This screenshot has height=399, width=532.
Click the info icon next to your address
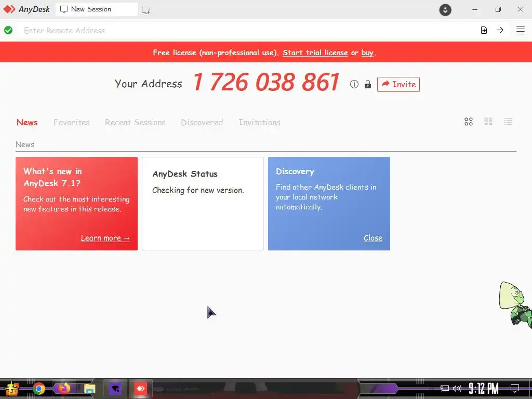point(354,84)
